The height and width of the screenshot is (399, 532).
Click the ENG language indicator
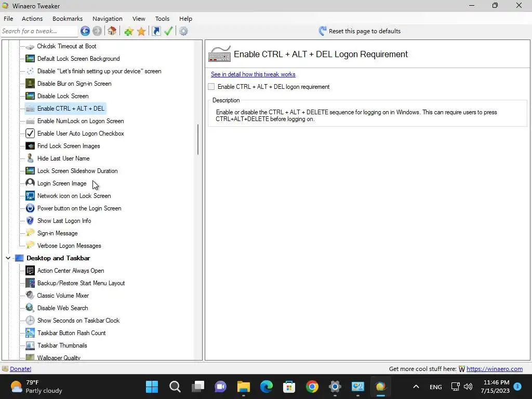(436, 387)
